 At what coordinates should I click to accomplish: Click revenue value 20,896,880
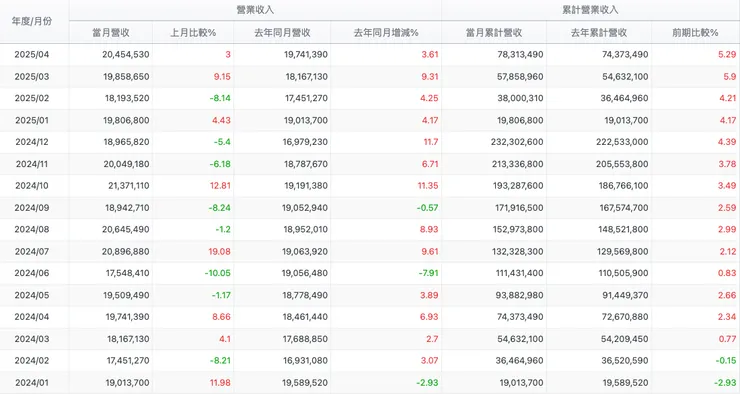(x=126, y=251)
